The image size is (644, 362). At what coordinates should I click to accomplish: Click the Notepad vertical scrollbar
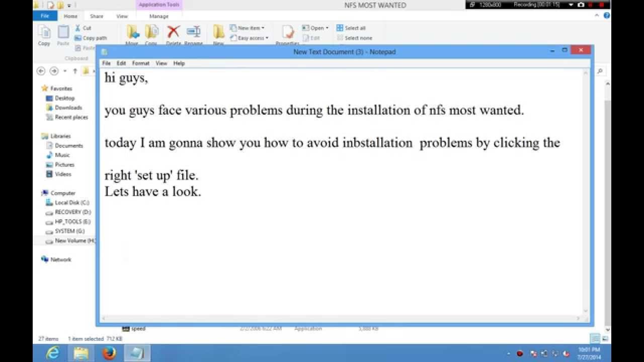click(586, 192)
